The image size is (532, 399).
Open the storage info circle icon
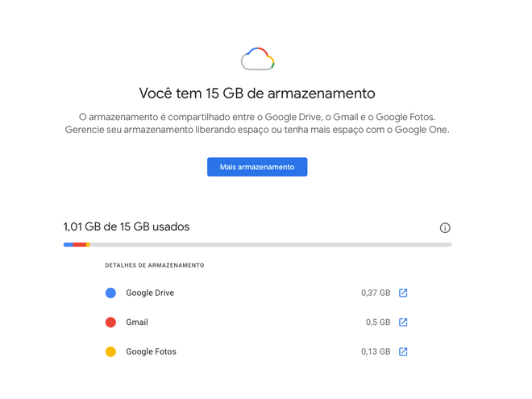coord(445,227)
